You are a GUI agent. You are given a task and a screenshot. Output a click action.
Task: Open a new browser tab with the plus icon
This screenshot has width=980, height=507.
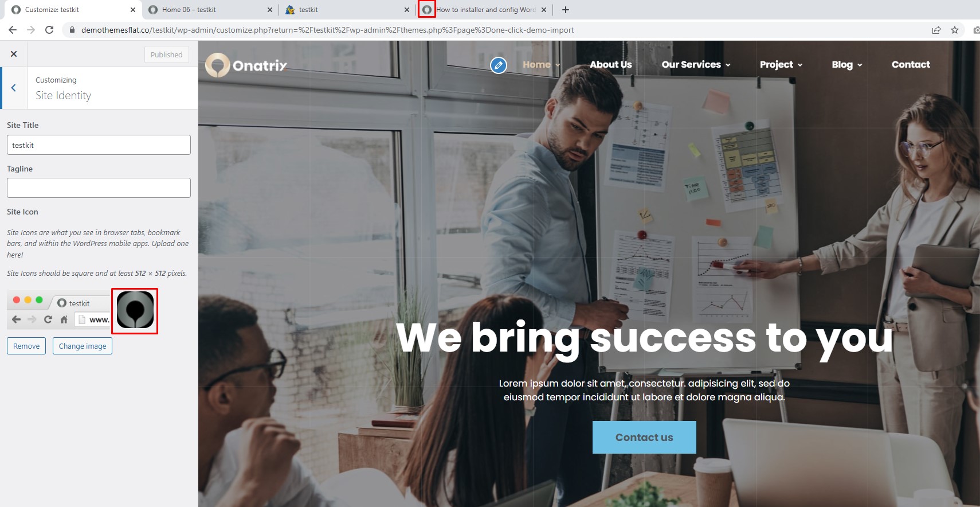pyautogui.click(x=566, y=10)
